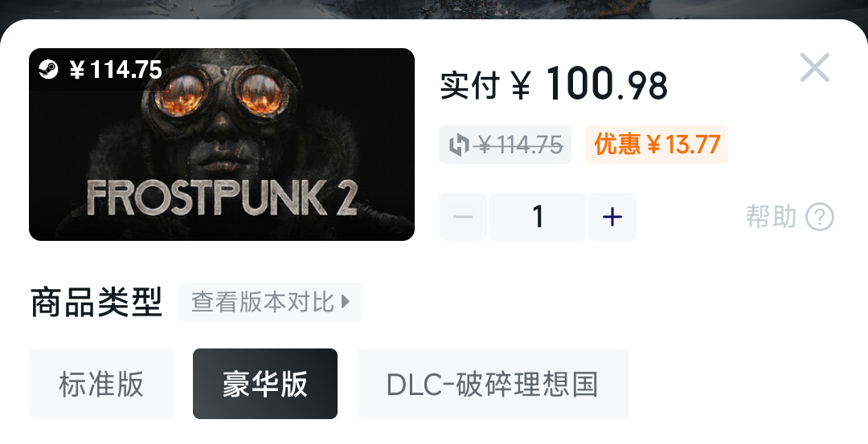
Task: Click the 帮助 help text
Action: pos(771,216)
